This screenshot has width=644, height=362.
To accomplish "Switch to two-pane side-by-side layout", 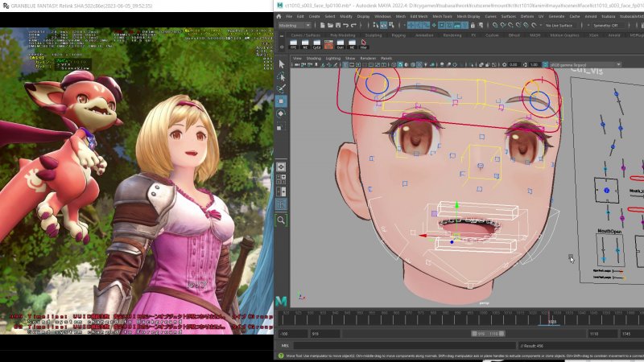I will (281, 191).
